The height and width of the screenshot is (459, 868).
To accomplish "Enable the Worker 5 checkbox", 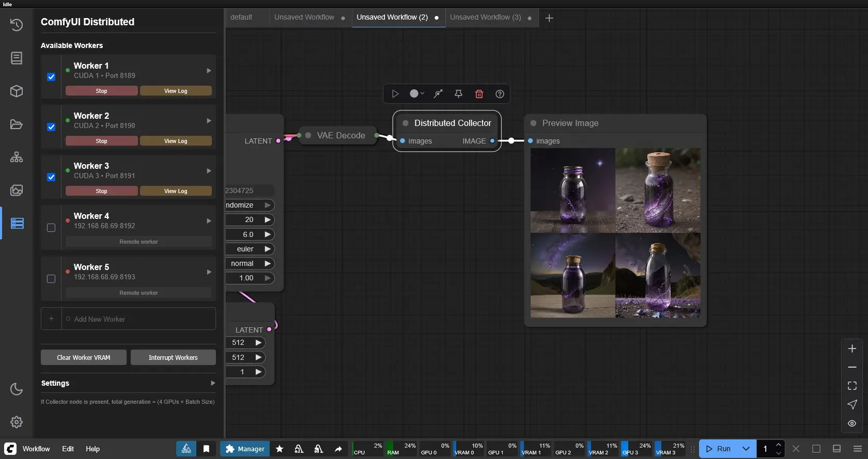I will pyautogui.click(x=51, y=279).
